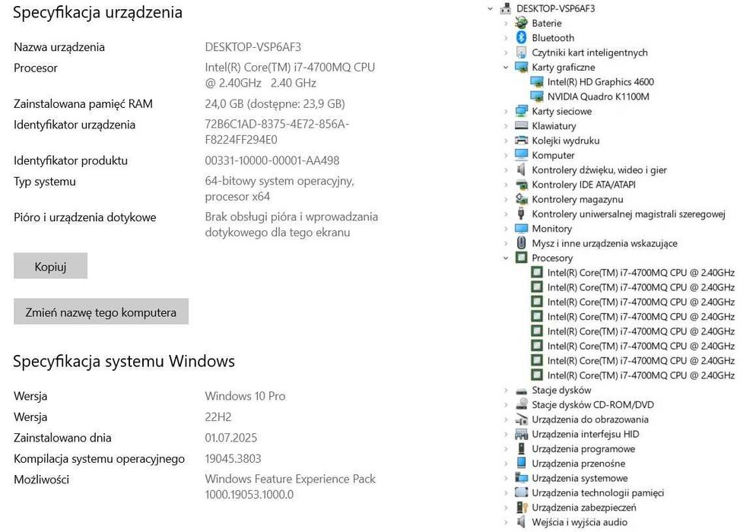Click the Specyfikacja urządzenia heading
The image size is (756, 532).
pos(97,12)
